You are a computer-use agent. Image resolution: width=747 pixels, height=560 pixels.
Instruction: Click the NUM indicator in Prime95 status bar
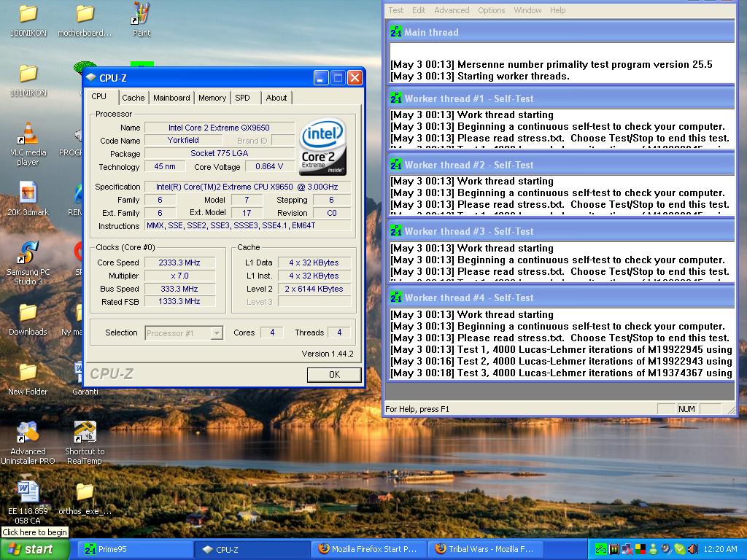tap(686, 409)
